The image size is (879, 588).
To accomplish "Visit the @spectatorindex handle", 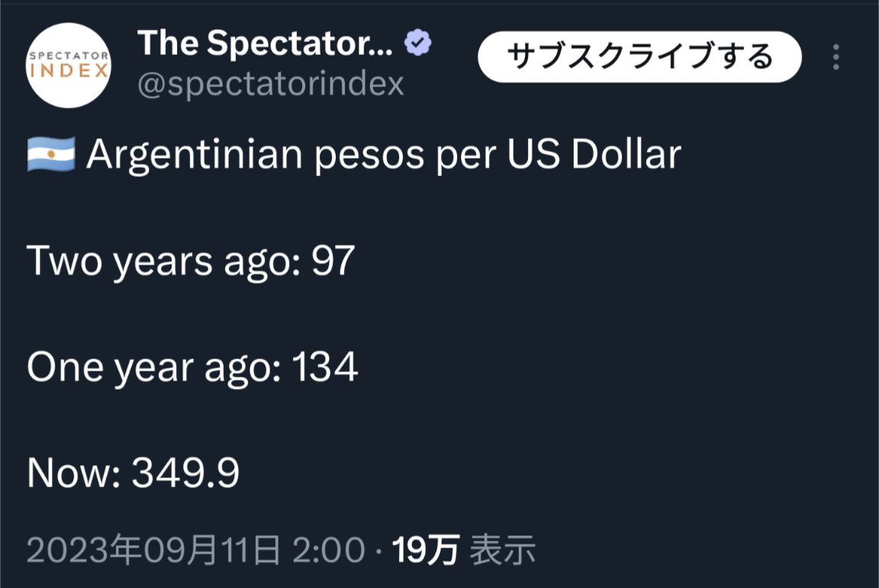I will 270,85.
